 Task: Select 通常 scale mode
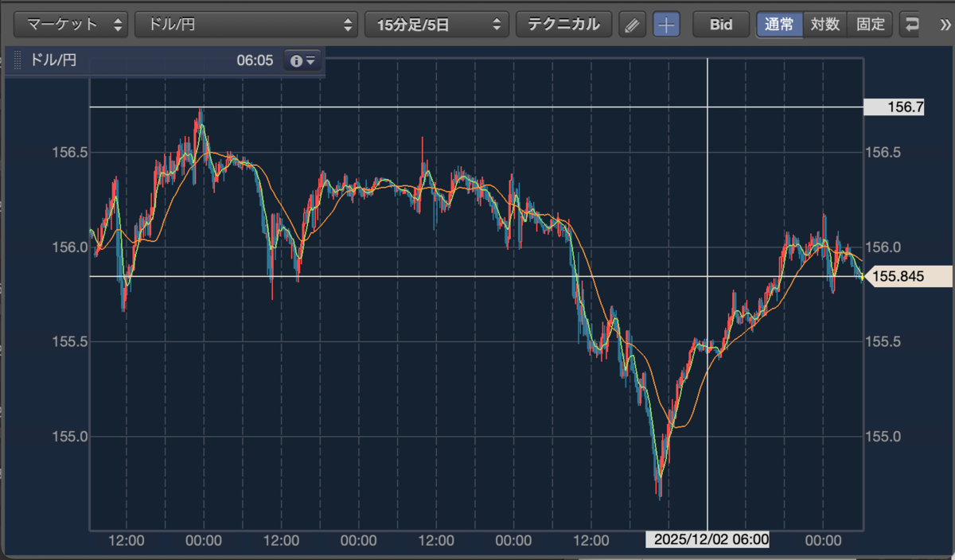779,25
